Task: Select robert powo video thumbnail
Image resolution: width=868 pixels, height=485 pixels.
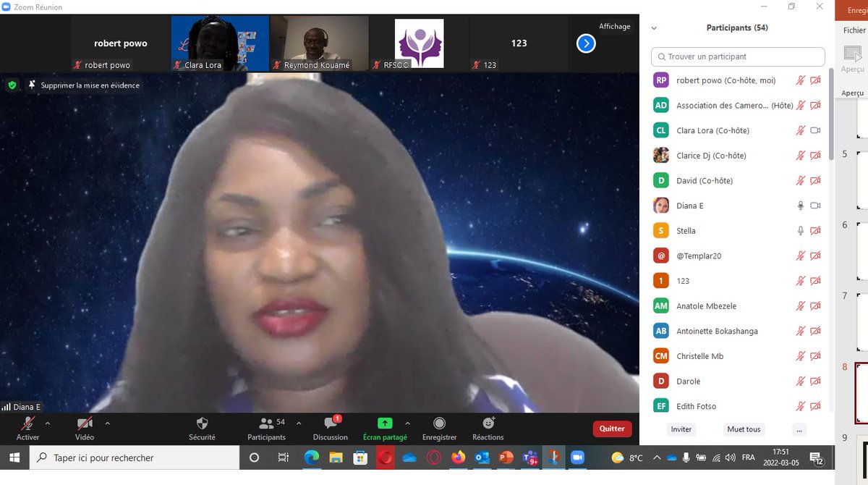Action: click(x=120, y=43)
